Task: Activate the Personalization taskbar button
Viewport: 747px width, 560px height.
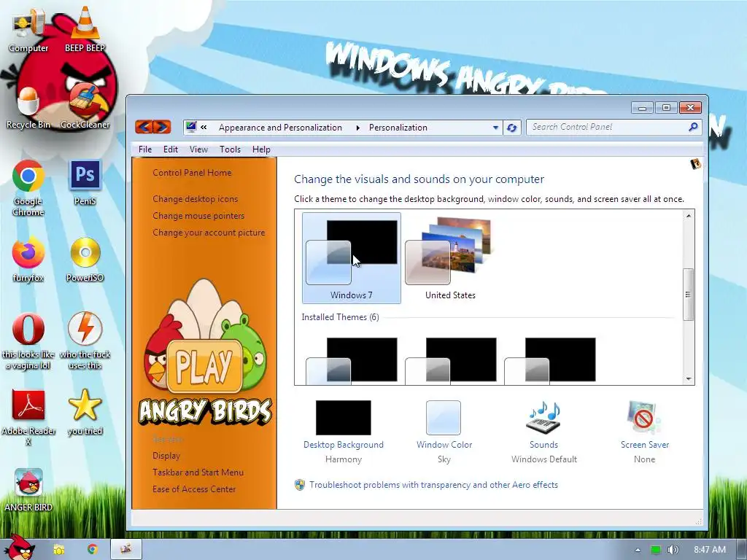Action: [x=126, y=550]
